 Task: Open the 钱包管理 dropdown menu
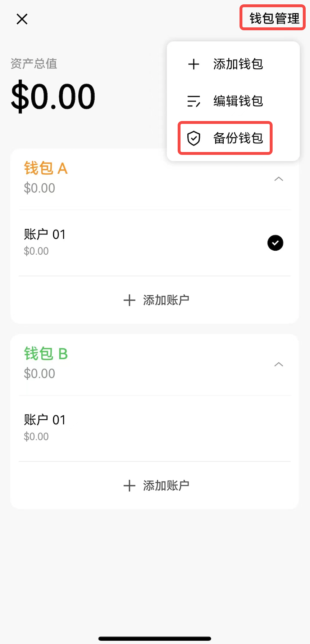point(274,18)
